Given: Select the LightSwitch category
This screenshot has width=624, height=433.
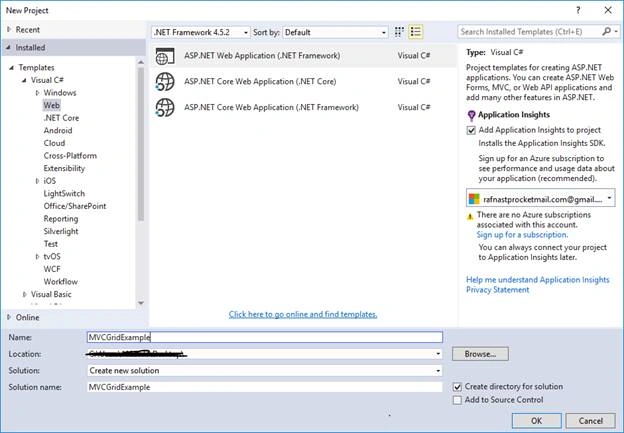Looking at the screenshot, I should [x=64, y=194].
